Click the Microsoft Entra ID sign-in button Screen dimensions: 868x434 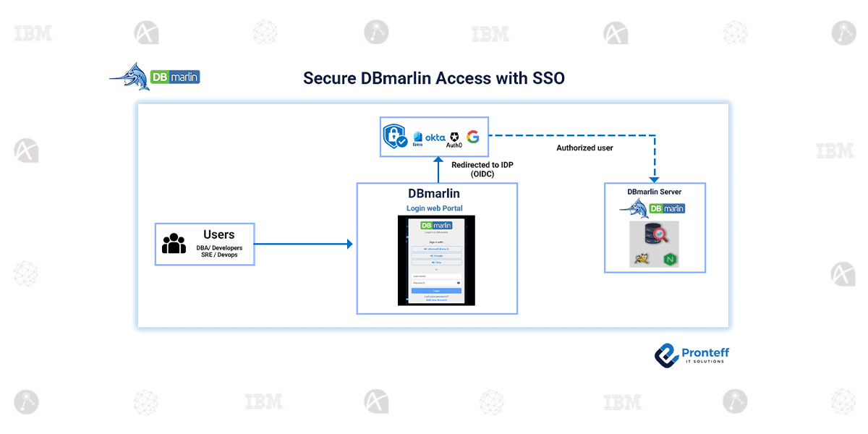436,249
